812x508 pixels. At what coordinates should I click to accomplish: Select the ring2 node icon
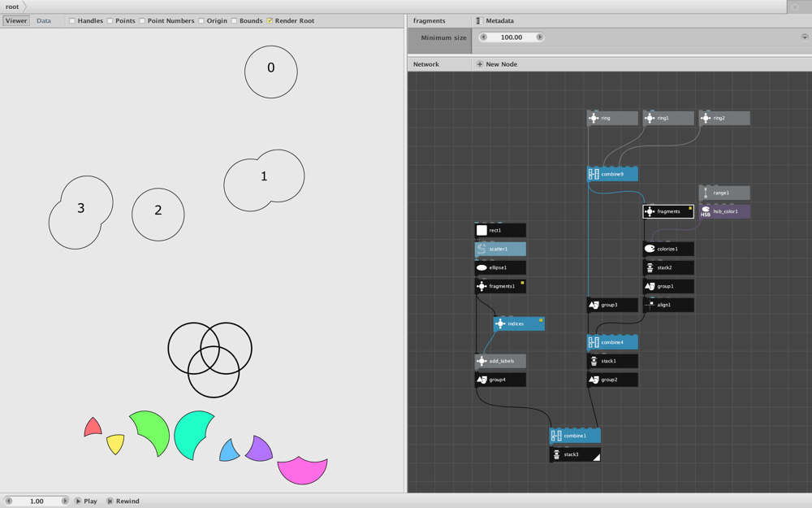[706, 118]
